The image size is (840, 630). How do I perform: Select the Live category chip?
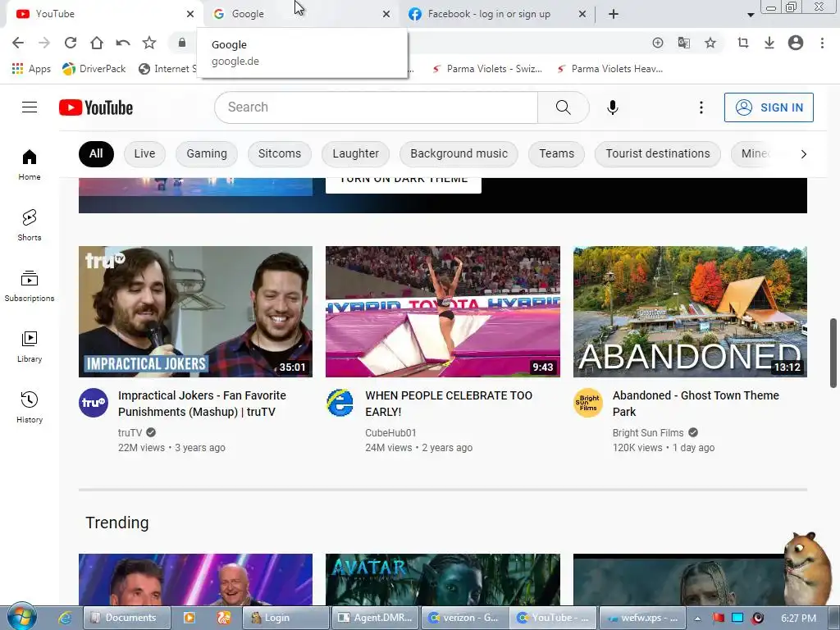click(144, 153)
